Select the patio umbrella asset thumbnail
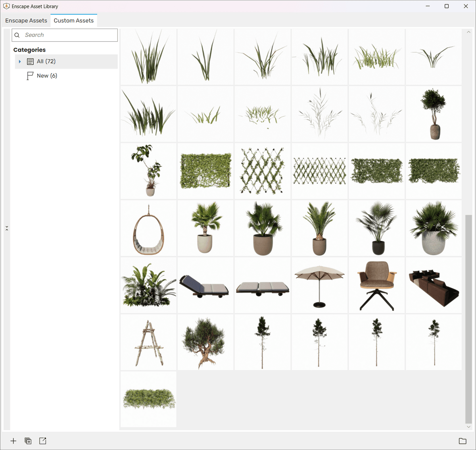 319,285
